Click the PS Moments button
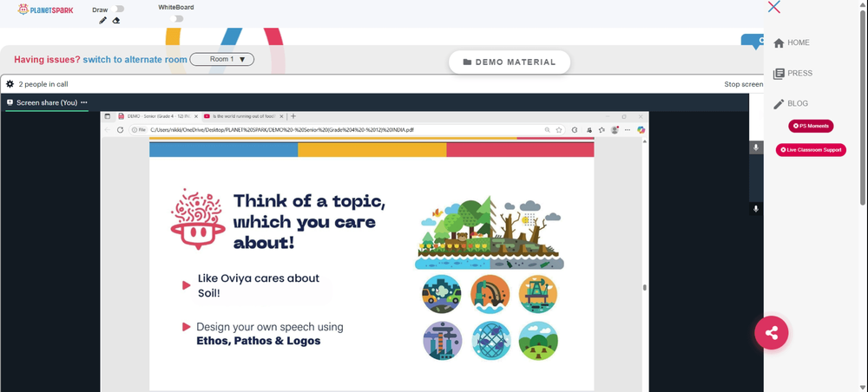The width and height of the screenshot is (868, 392). pos(811,126)
